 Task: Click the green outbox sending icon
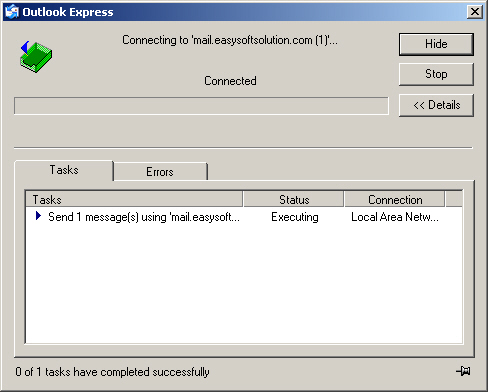tap(36, 56)
